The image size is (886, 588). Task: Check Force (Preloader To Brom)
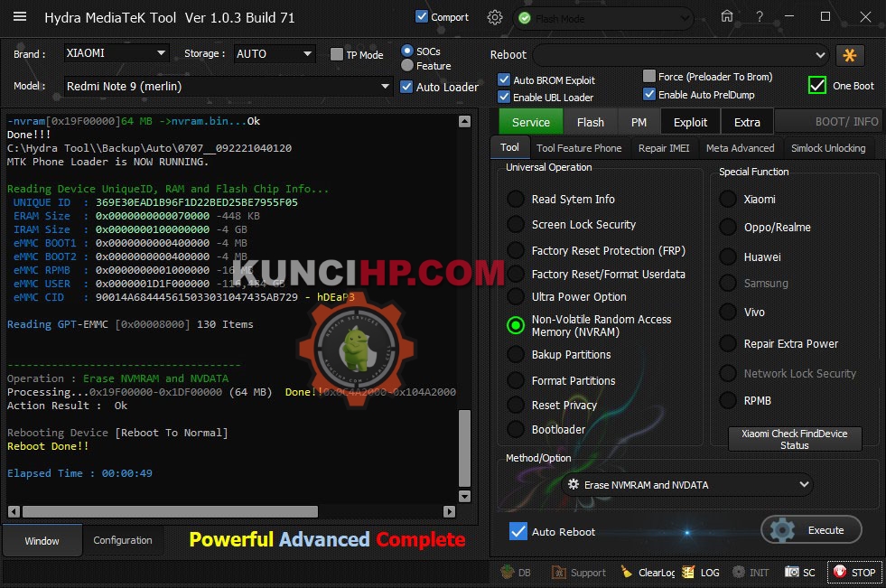649,76
